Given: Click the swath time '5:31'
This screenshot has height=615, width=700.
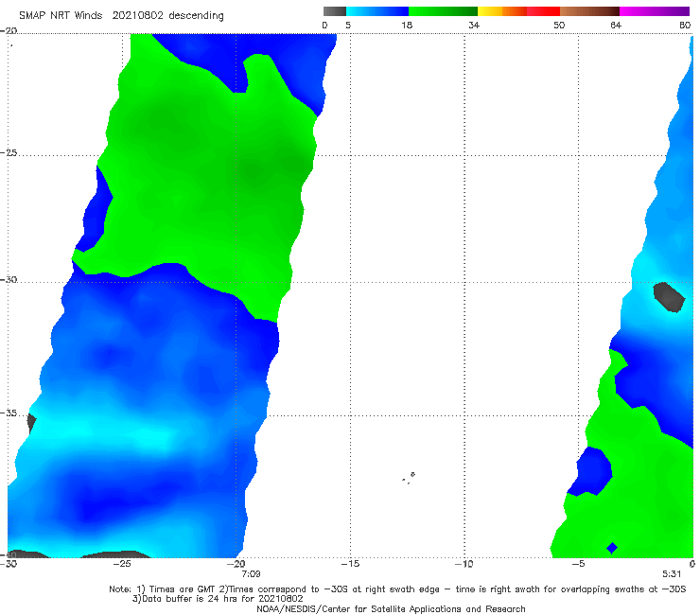Looking at the screenshot, I should pos(672,574).
